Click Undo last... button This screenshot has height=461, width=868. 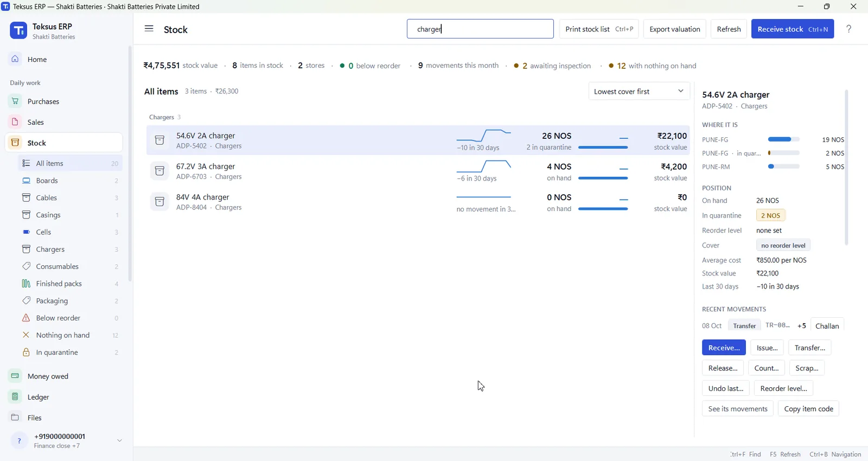click(726, 388)
